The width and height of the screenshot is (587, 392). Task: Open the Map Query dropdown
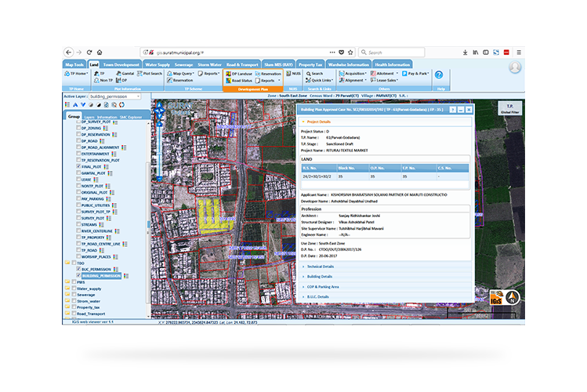click(180, 74)
